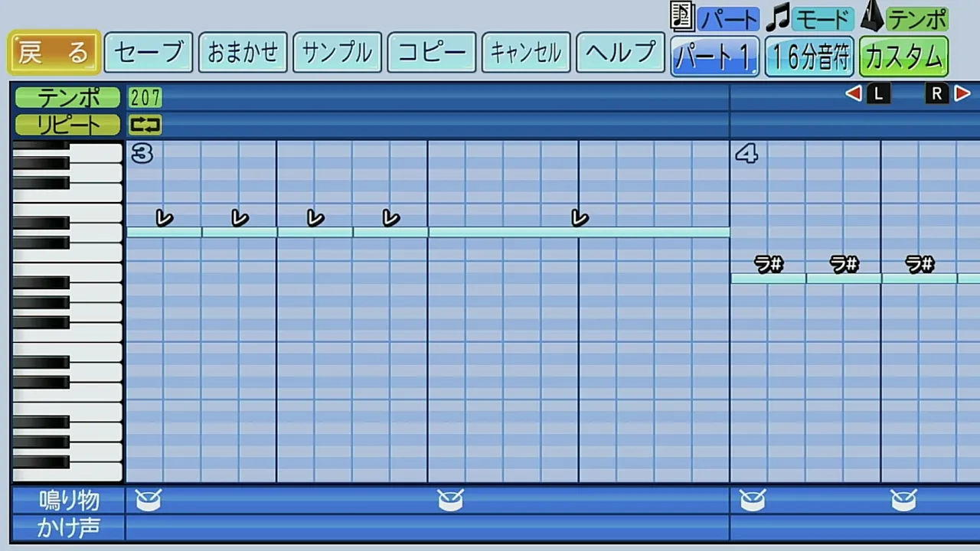
Task: Toggle the repeat loop icon
Action: point(145,125)
